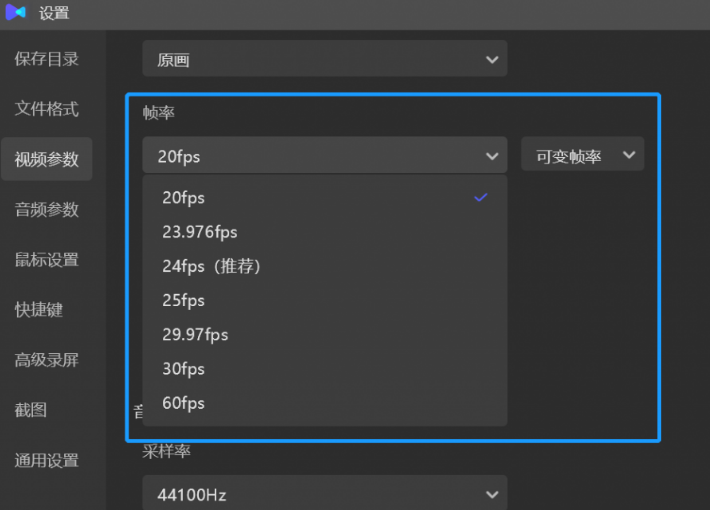Go to the 通用设置 tab

click(46, 461)
